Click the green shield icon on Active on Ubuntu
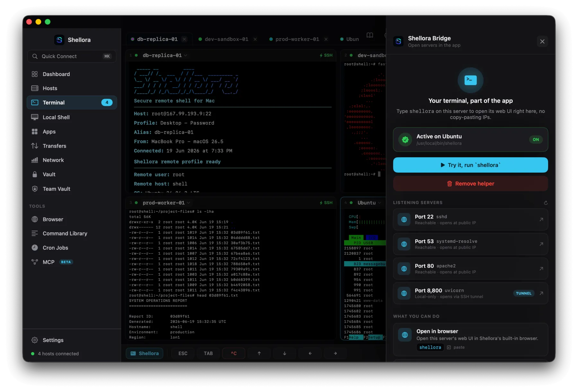 (x=405, y=140)
